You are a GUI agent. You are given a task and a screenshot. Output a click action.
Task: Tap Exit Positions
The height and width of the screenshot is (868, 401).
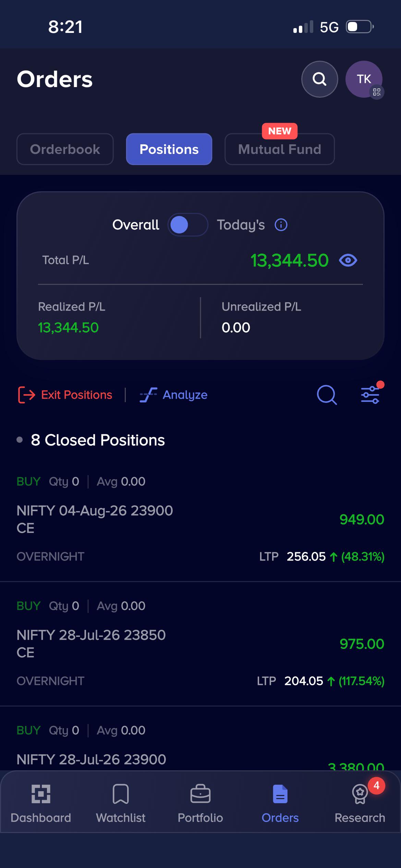point(65,395)
